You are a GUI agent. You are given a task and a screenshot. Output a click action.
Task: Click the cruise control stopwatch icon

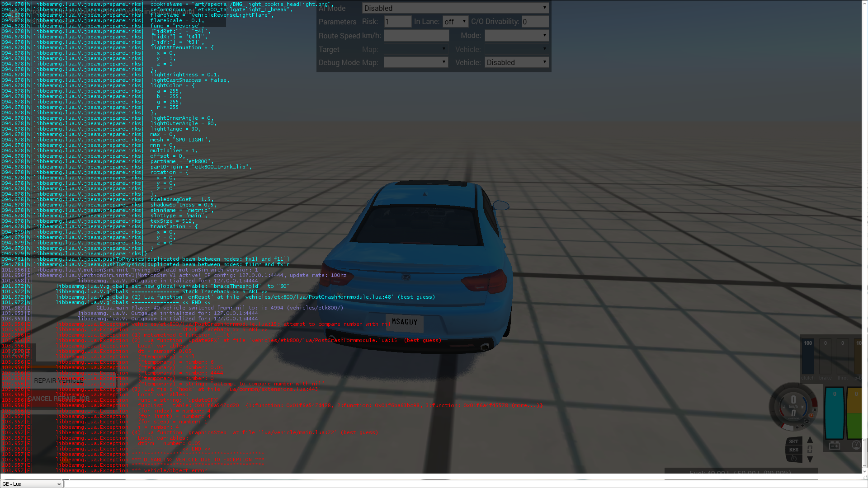pos(794,458)
